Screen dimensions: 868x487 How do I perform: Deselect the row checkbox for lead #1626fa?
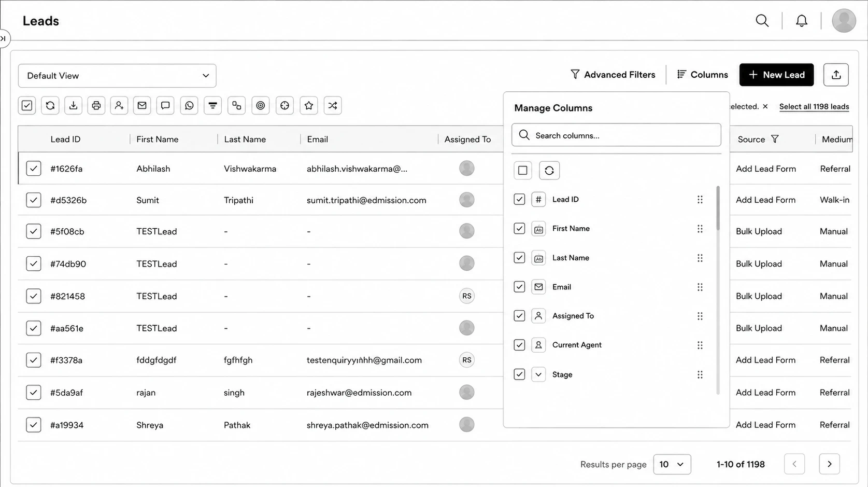[x=34, y=168]
